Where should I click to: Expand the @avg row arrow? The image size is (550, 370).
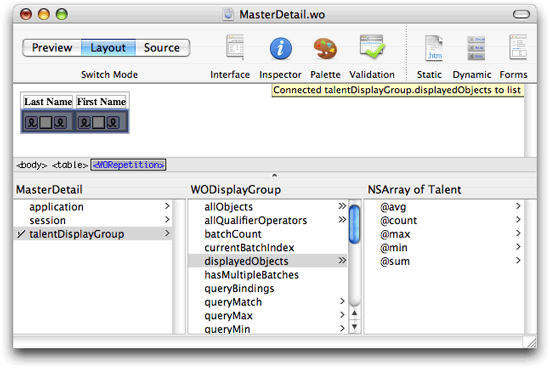[x=518, y=206]
